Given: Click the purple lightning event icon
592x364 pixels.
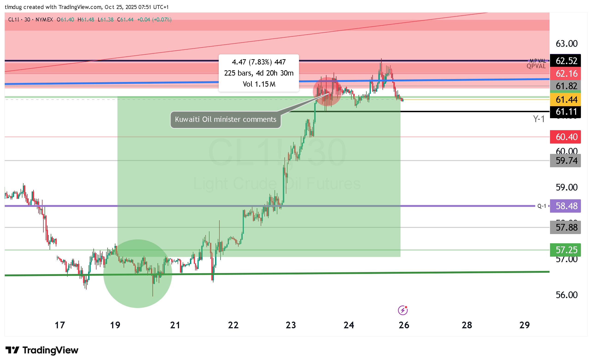Looking at the screenshot, I should point(403,310).
